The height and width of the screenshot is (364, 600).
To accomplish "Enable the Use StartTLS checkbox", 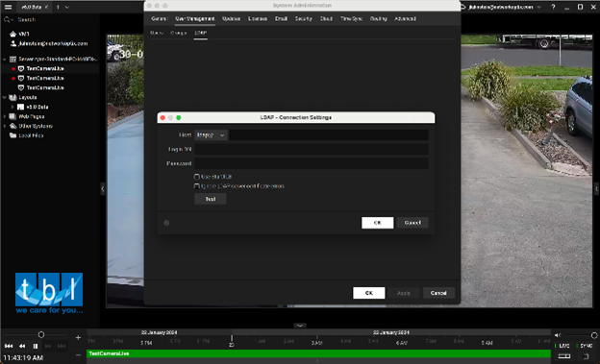I will point(197,177).
